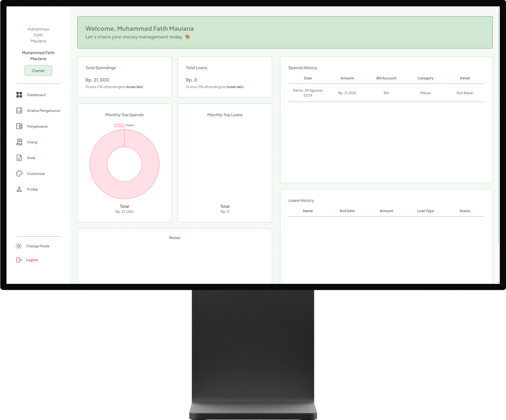Click the pink Makan legend swatch

tap(119, 125)
